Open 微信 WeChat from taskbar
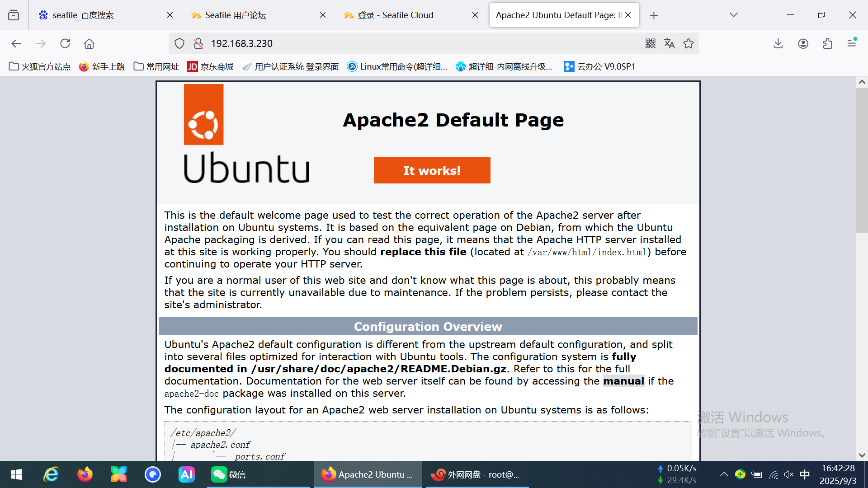868x488 pixels. (258, 474)
